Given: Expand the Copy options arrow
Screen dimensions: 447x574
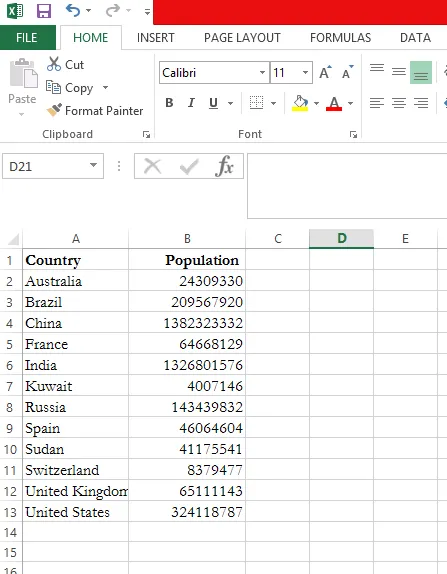Looking at the screenshot, I should click(x=105, y=87).
